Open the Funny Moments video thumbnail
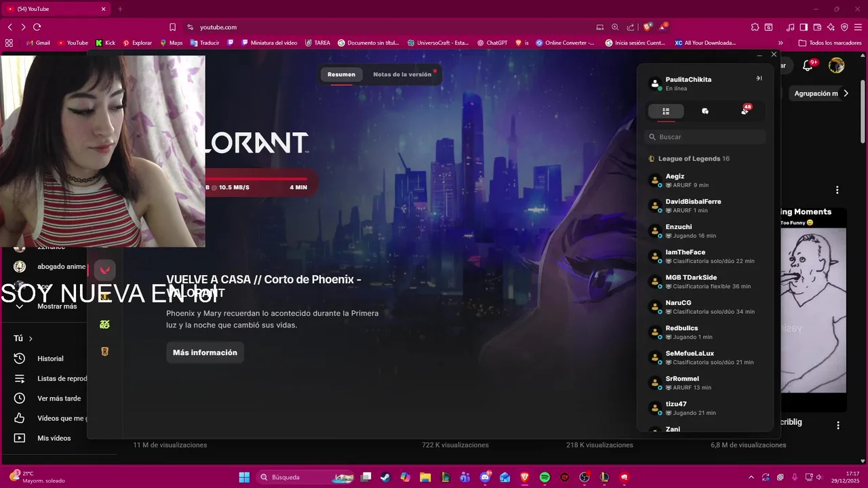The image size is (868, 488). click(x=813, y=310)
